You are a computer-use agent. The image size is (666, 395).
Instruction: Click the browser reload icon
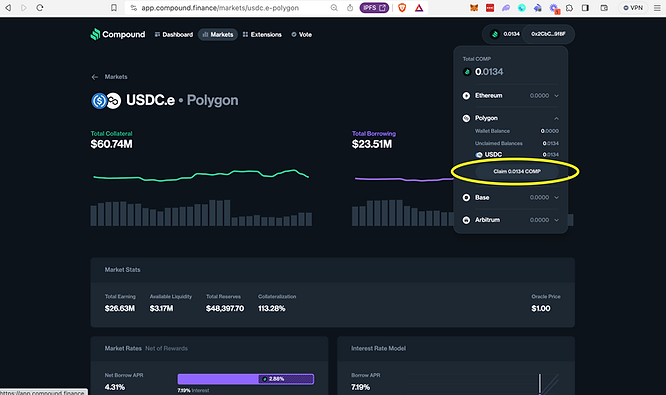tap(40, 8)
